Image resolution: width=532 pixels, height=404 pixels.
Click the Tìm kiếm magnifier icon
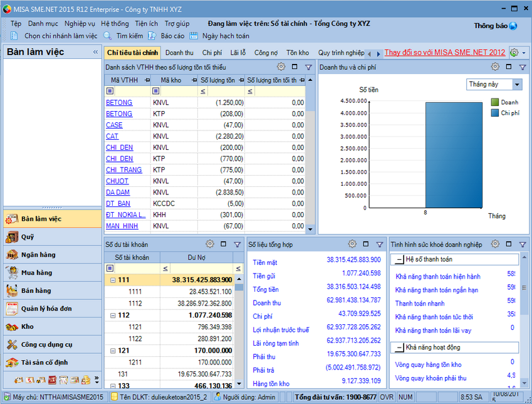(x=108, y=36)
